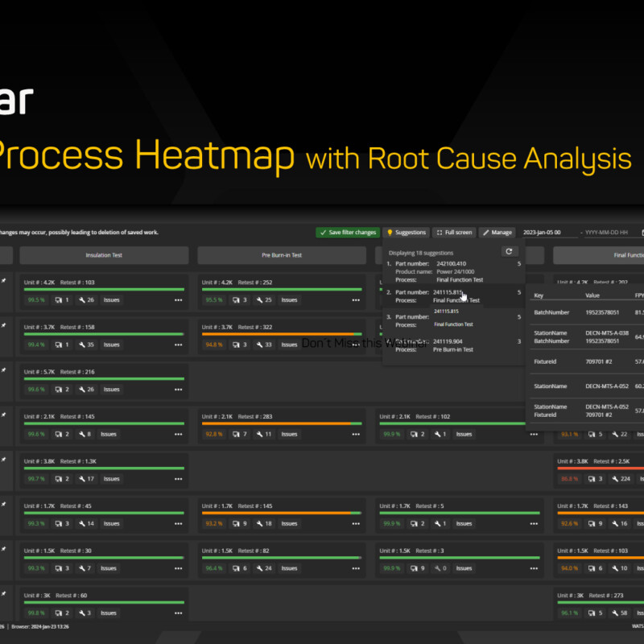Click the orange progress bar on the 94.8% card
This screenshot has height=644, width=644.
coord(278,332)
